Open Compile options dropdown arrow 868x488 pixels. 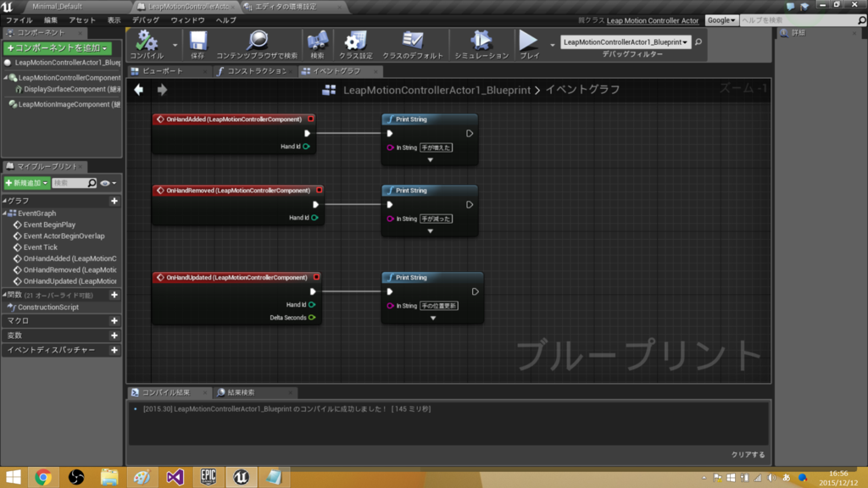pos(175,45)
